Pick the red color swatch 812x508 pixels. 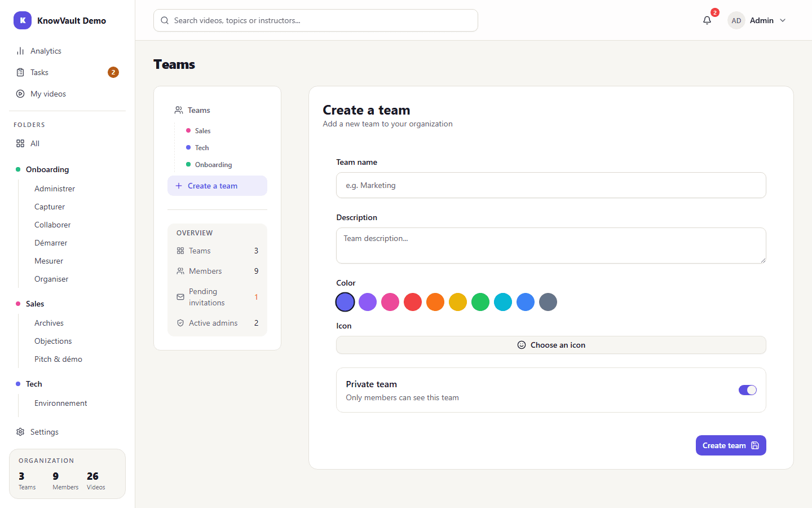tap(413, 302)
